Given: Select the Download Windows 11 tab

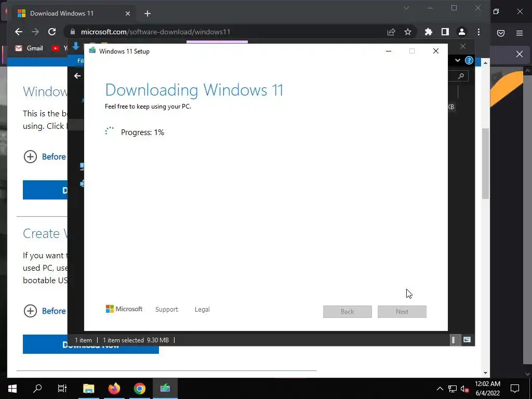Looking at the screenshot, I should [73, 14].
